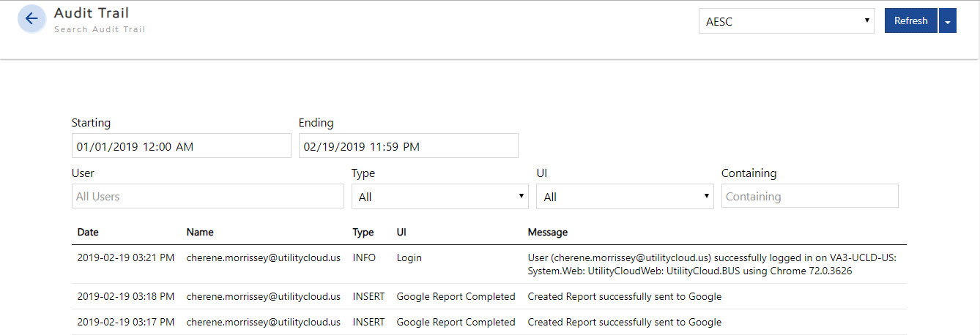Sort by the Date column header
The image size is (980, 335).
click(x=88, y=232)
